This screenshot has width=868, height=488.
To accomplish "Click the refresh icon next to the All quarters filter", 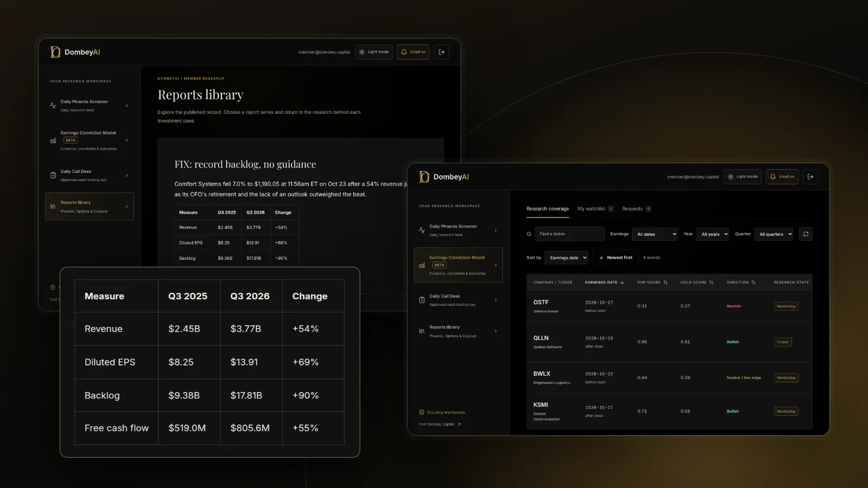I will pyautogui.click(x=806, y=234).
